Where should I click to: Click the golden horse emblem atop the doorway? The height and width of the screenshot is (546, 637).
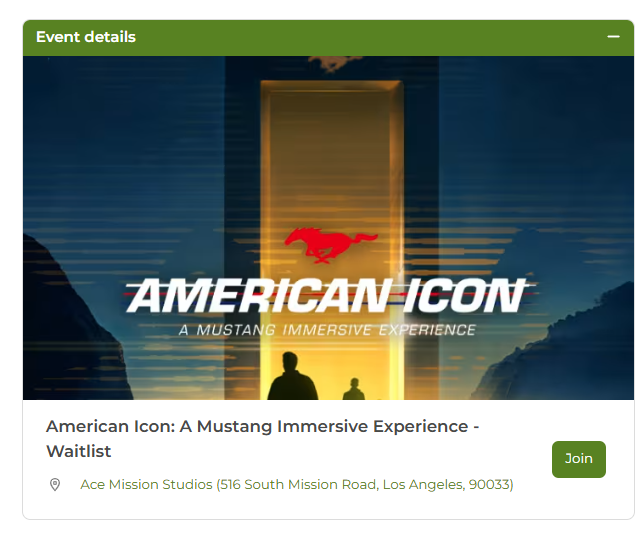(x=333, y=63)
